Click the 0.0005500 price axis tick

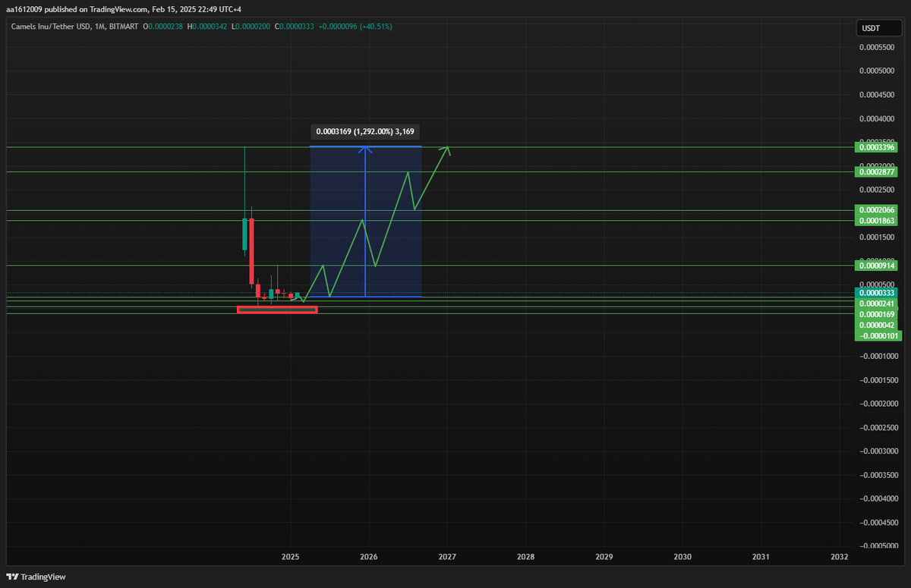(877, 47)
